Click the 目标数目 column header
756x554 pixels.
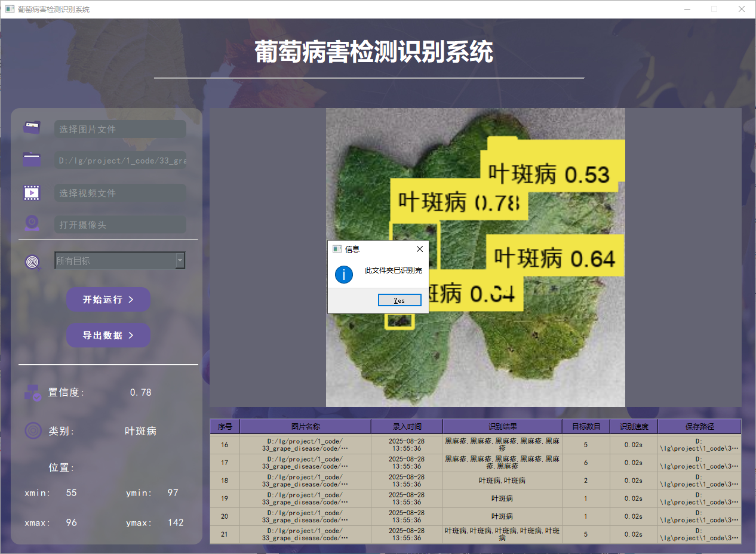click(586, 426)
